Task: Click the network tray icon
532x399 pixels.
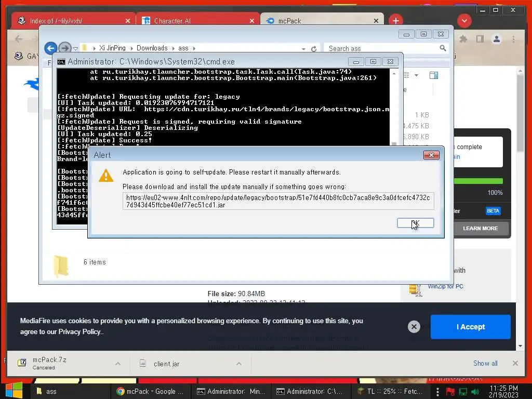Action: coord(463,392)
